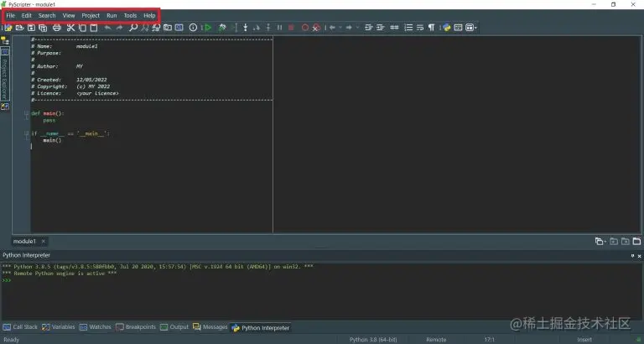Open the View menu

pyautogui.click(x=69, y=16)
